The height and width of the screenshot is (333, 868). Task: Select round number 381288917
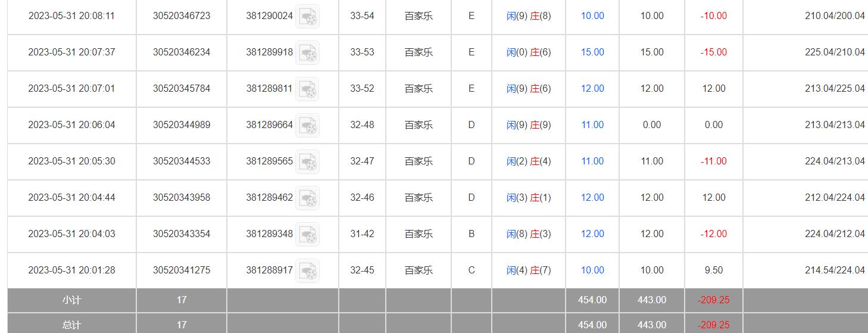click(270, 270)
